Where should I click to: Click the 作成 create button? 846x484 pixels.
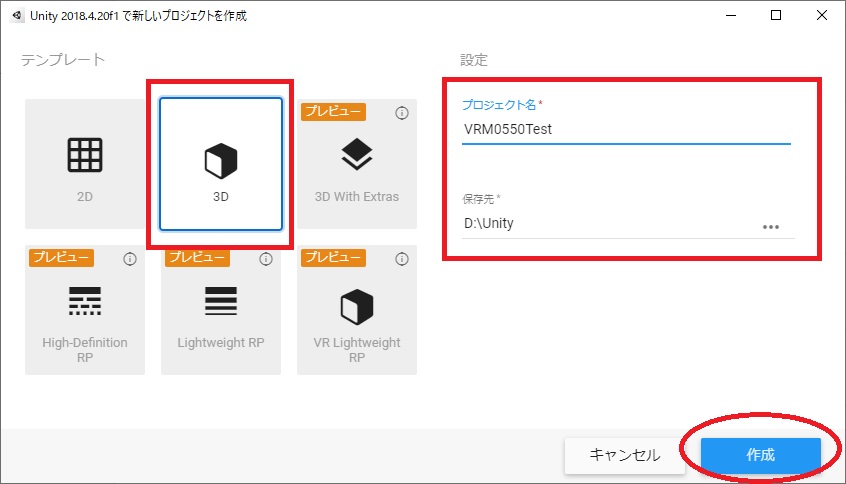[760, 455]
